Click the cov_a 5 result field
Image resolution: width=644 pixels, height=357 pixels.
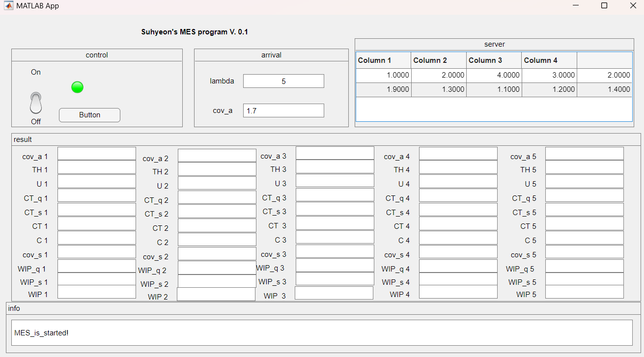[x=585, y=154]
